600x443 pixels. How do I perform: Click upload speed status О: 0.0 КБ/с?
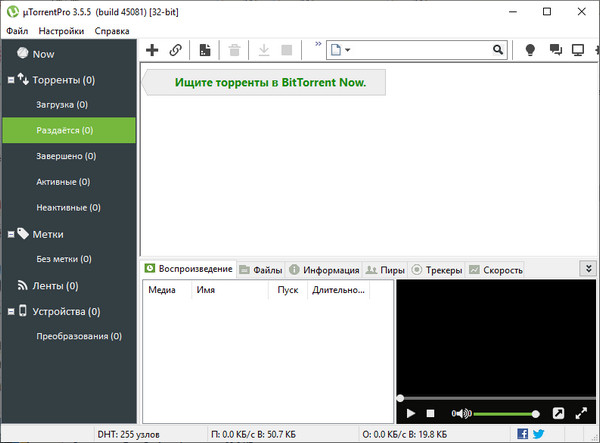(x=404, y=435)
